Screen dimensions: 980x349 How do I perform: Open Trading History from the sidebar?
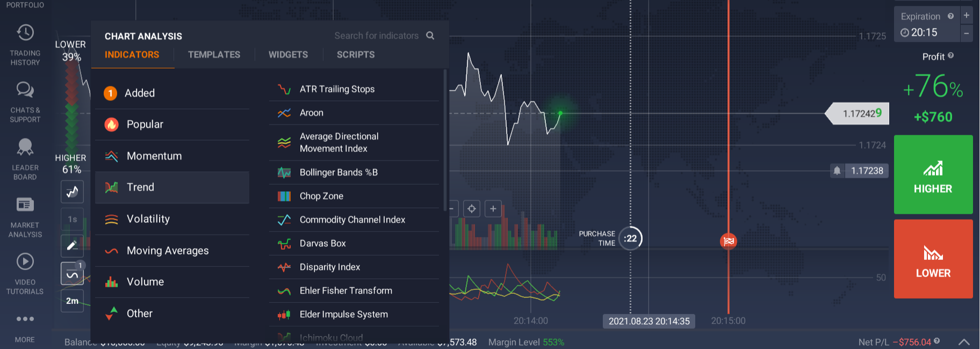point(25,45)
